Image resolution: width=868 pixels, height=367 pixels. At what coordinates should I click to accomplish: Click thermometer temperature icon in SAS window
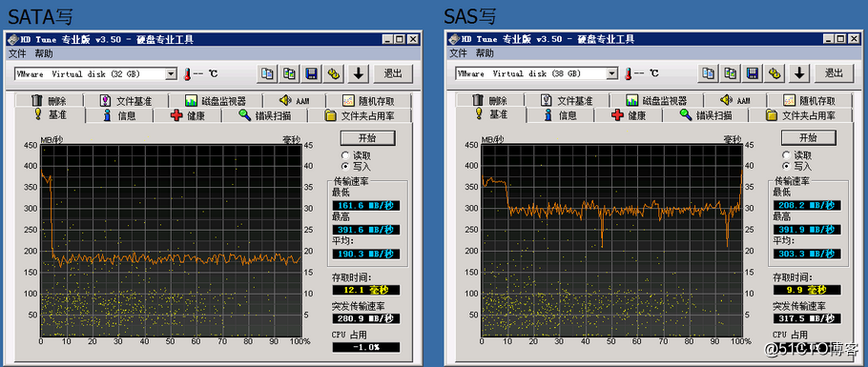pyautogui.click(x=628, y=73)
